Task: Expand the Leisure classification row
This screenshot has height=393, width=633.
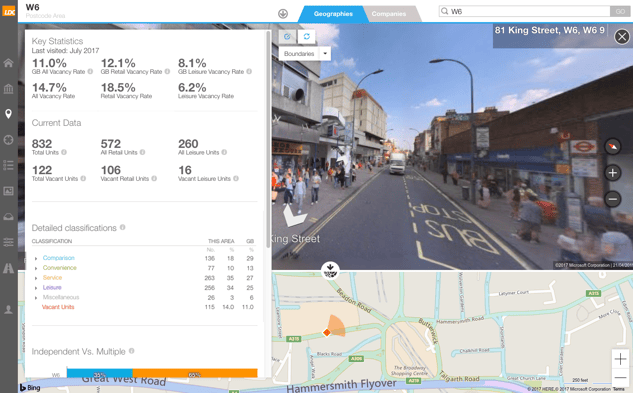Action: (36, 288)
